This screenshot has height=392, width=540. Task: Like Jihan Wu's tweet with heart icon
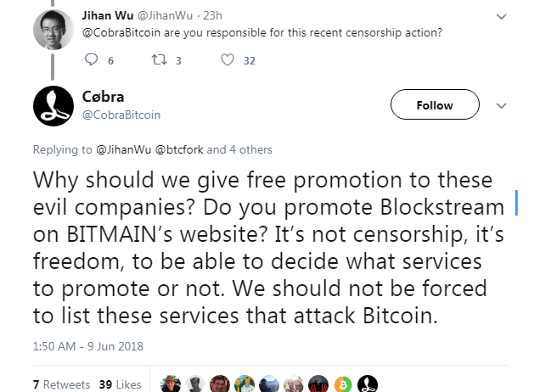(227, 59)
